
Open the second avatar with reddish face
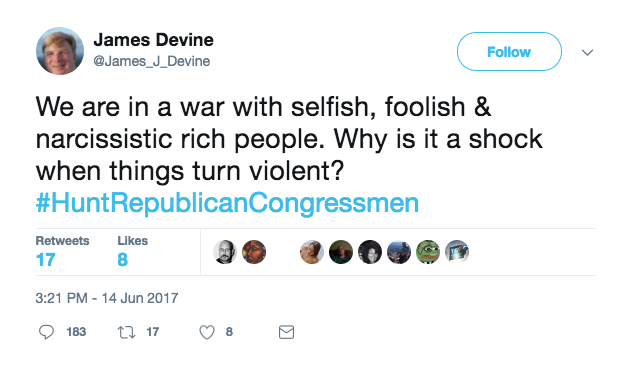[254, 252]
